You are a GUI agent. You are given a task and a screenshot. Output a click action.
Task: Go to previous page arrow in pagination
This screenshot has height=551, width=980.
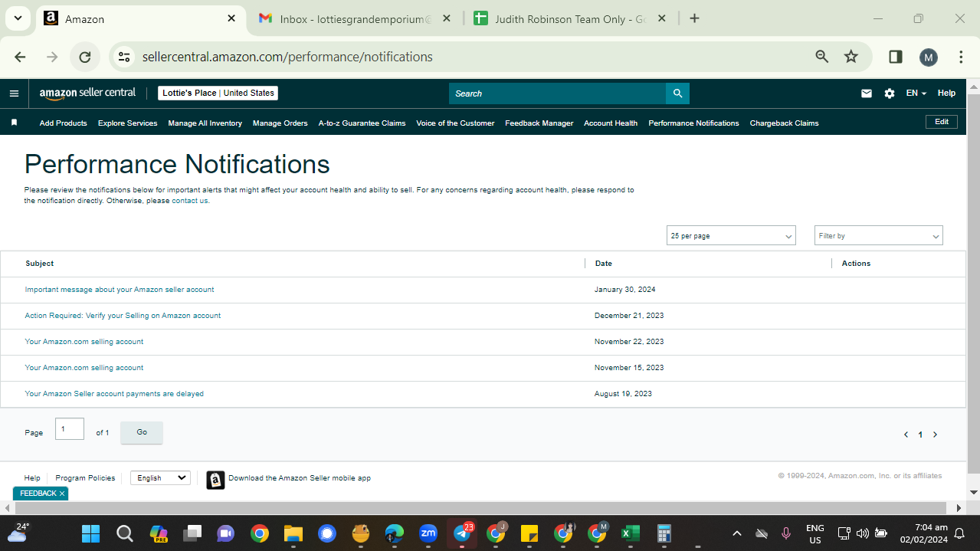click(906, 435)
